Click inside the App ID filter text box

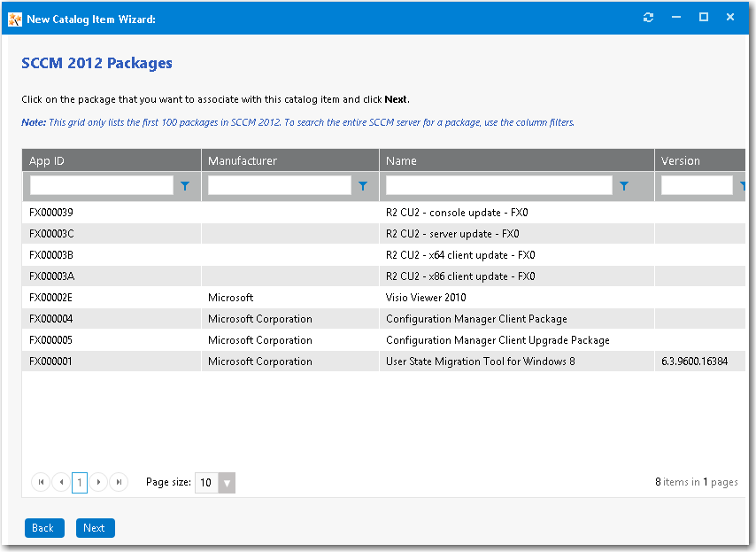pyautogui.click(x=100, y=185)
